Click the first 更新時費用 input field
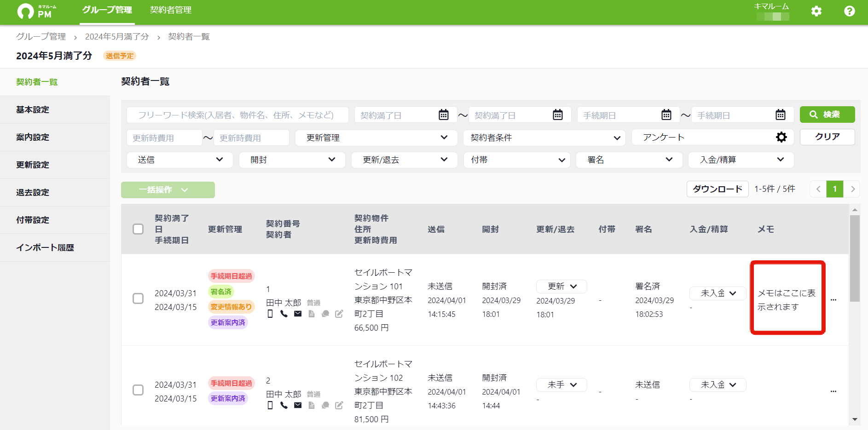The height and width of the screenshot is (430, 868). click(x=164, y=138)
